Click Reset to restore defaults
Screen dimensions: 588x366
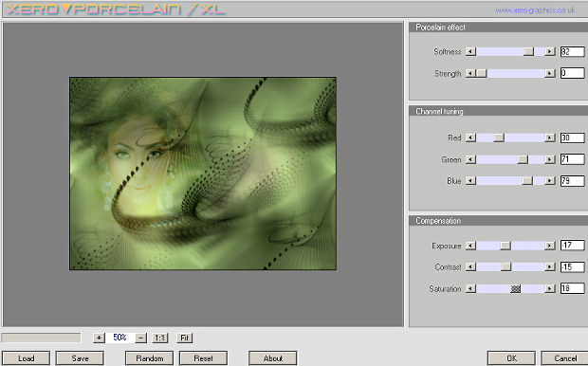(203, 358)
